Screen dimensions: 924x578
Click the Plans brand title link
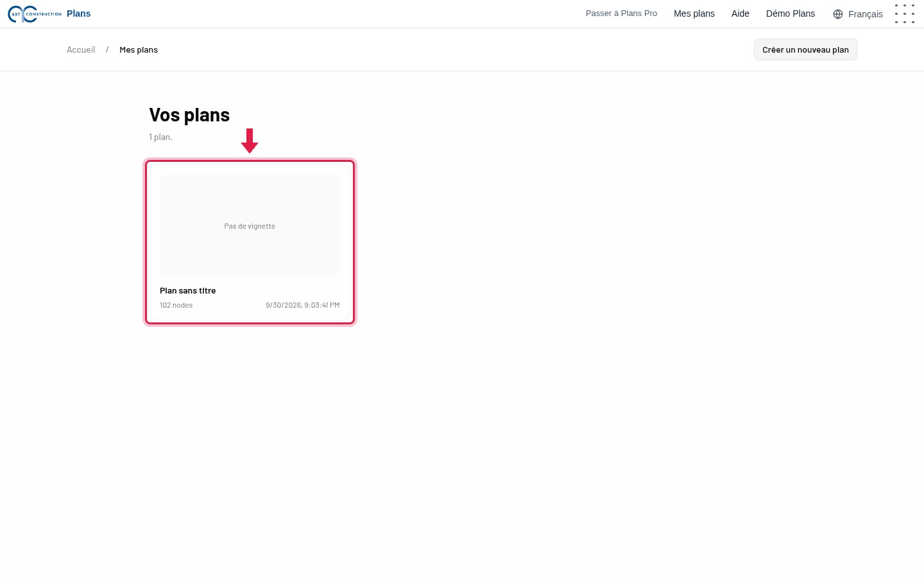coord(79,13)
